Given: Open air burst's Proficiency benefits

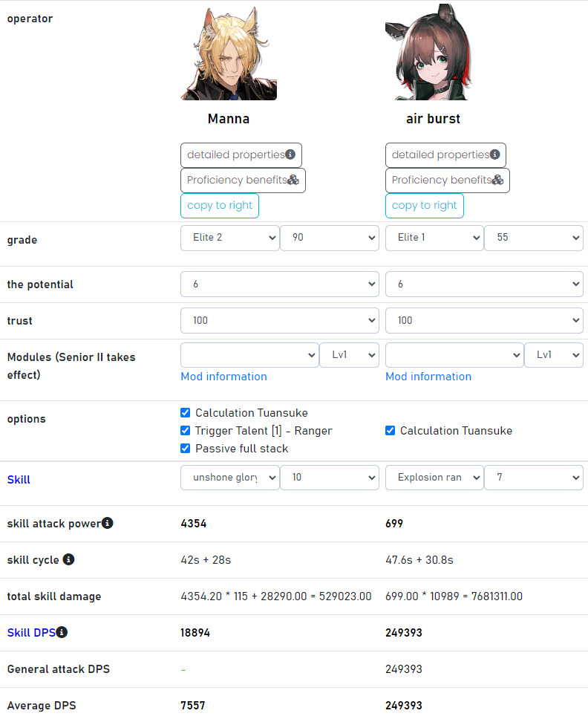Looking at the screenshot, I should (x=448, y=180).
